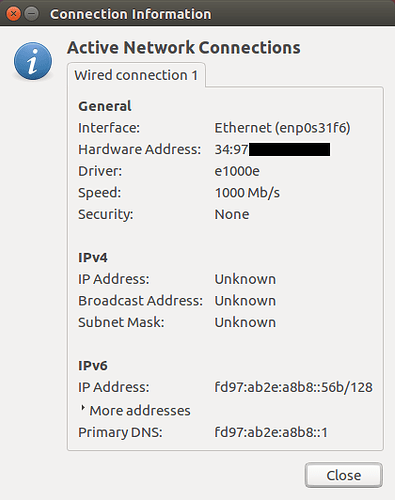The image size is (395, 500).
Task: Click the Active Network Connections heading
Action: (184, 47)
